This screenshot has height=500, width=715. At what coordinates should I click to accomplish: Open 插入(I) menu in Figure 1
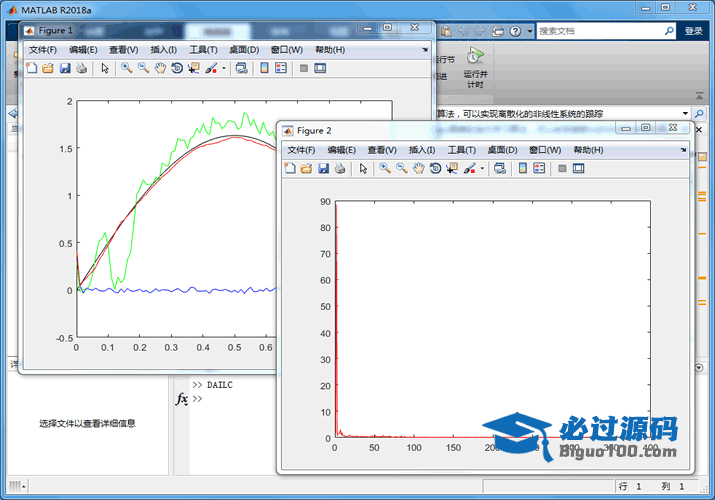pos(164,50)
